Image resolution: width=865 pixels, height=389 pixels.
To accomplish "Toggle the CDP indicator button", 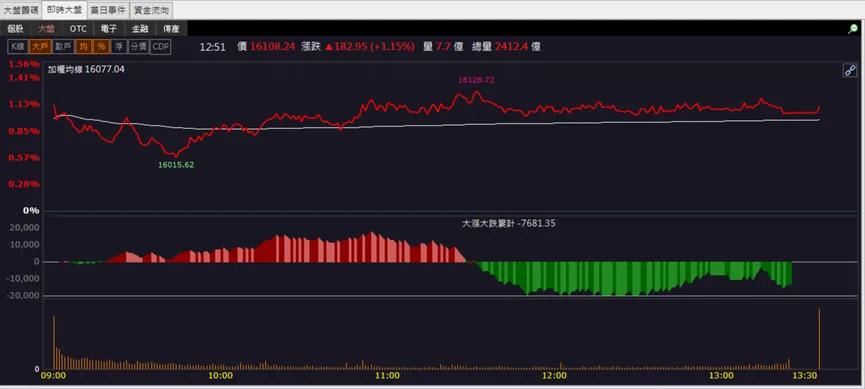I will click(161, 47).
